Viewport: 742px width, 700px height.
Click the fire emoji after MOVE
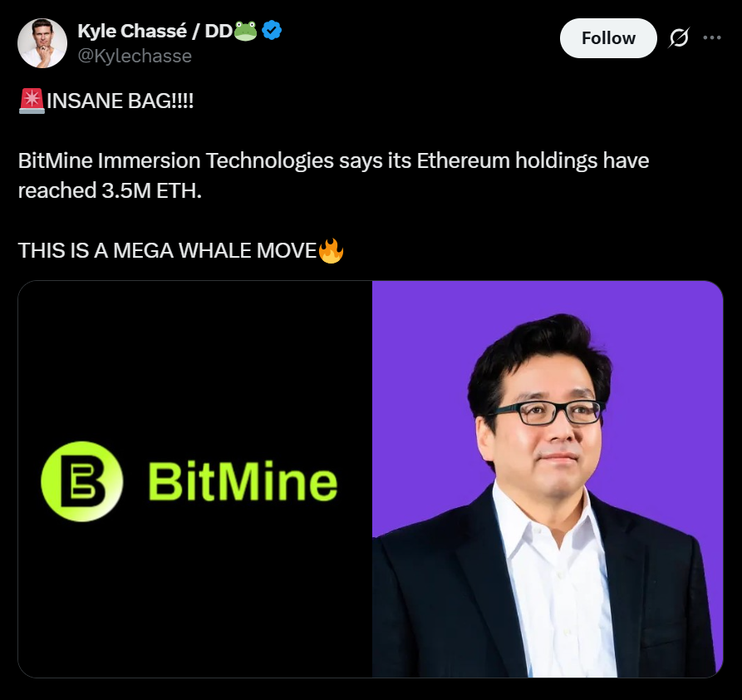coord(331,250)
